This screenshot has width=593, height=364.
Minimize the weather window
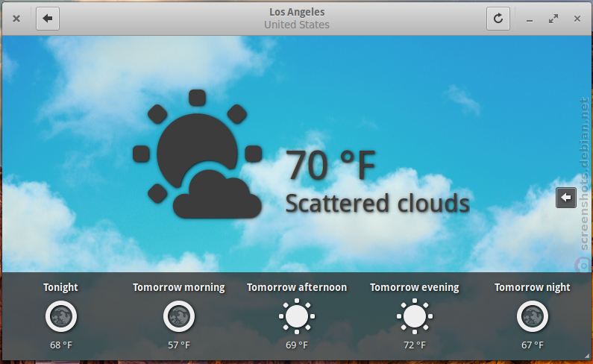pos(530,20)
